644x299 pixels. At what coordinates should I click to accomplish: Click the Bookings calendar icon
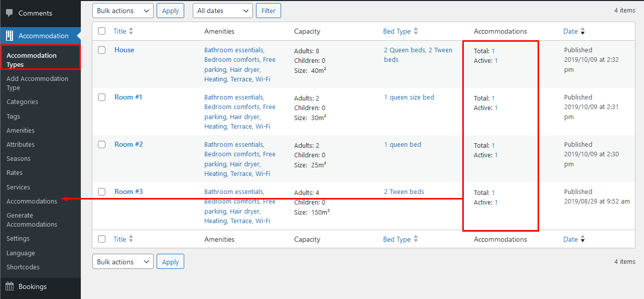pos(10,286)
